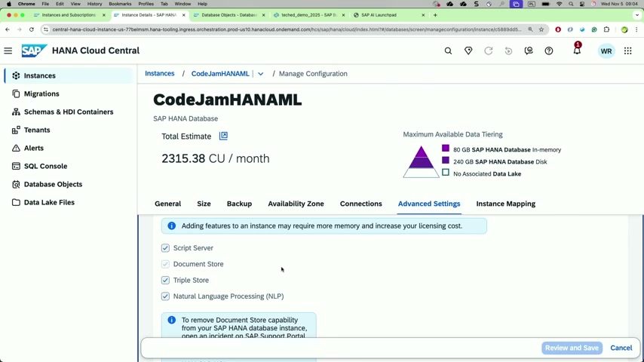Switch to teched_demo_2025 browser tab
644x362 pixels.
[309, 15]
